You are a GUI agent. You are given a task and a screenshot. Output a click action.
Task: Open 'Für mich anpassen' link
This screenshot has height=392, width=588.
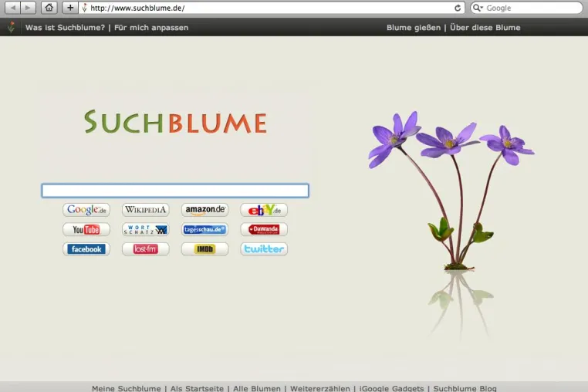click(x=151, y=27)
